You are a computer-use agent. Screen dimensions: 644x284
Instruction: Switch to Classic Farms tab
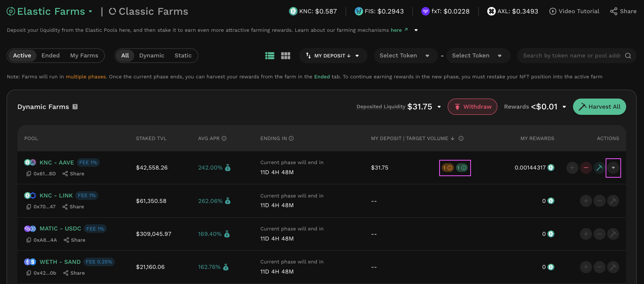click(149, 12)
